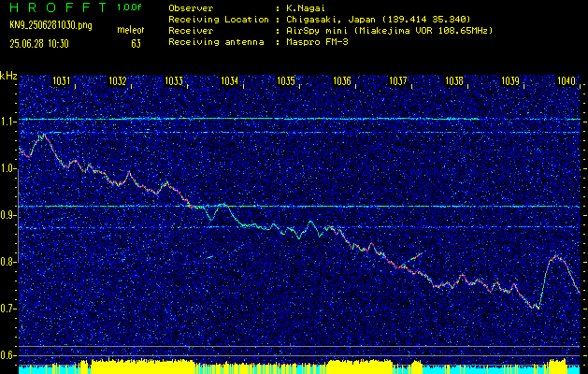This screenshot has height=374, width=588.
Task: Click the 1035 time marker
Action: click(x=286, y=80)
